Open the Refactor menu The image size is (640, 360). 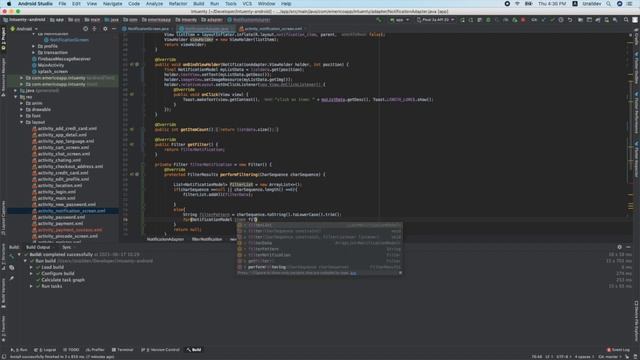coord(178,4)
